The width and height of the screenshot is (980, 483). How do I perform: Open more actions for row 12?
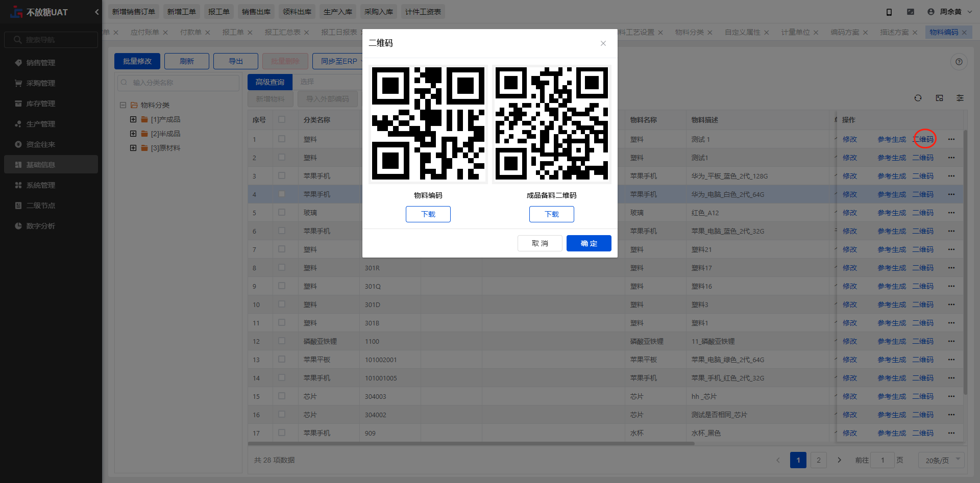951,341
